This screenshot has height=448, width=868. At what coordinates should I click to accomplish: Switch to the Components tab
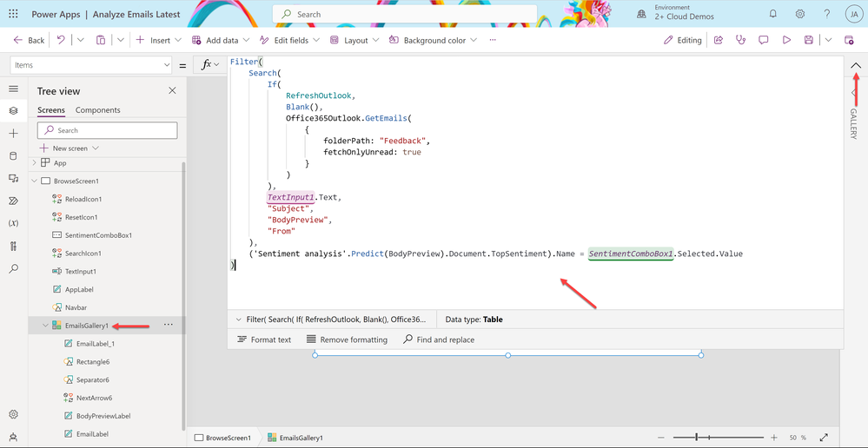pos(98,110)
